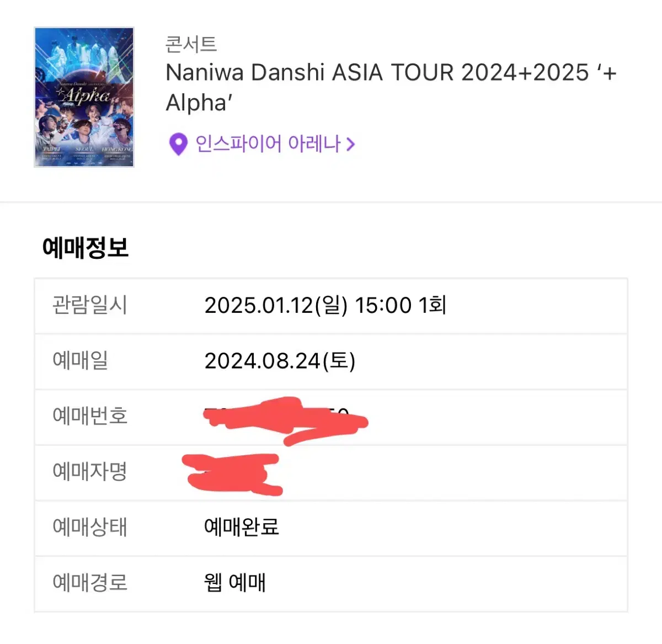The image size is (662, 644).
Task: Select the 예매경로 row label
Action: (x=90, y=582)
